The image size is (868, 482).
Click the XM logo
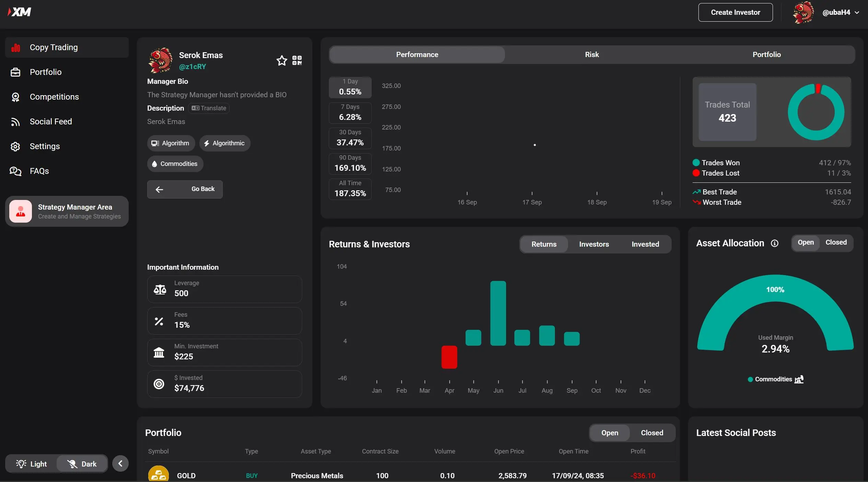pos(19,12)
